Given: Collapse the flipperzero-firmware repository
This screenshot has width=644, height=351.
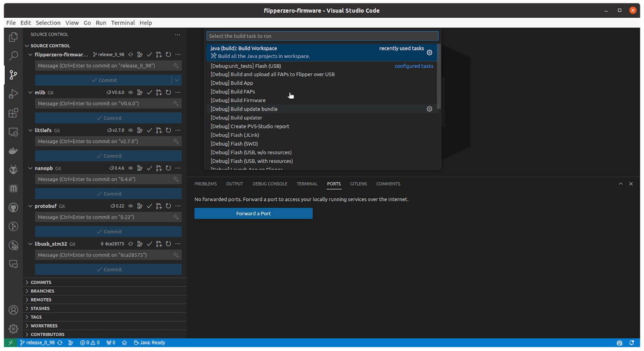Looking at the screenshot, I should tap(30, 55).
